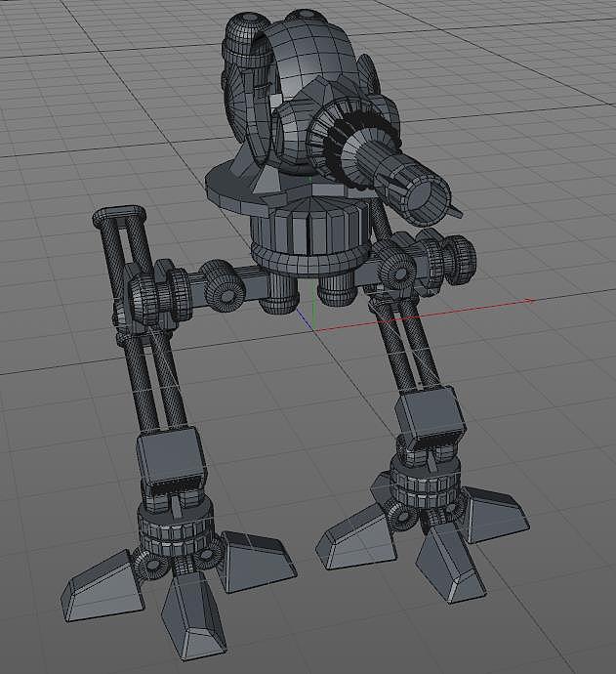Select the box-shaped shin block on right leg

coord(431,415)
